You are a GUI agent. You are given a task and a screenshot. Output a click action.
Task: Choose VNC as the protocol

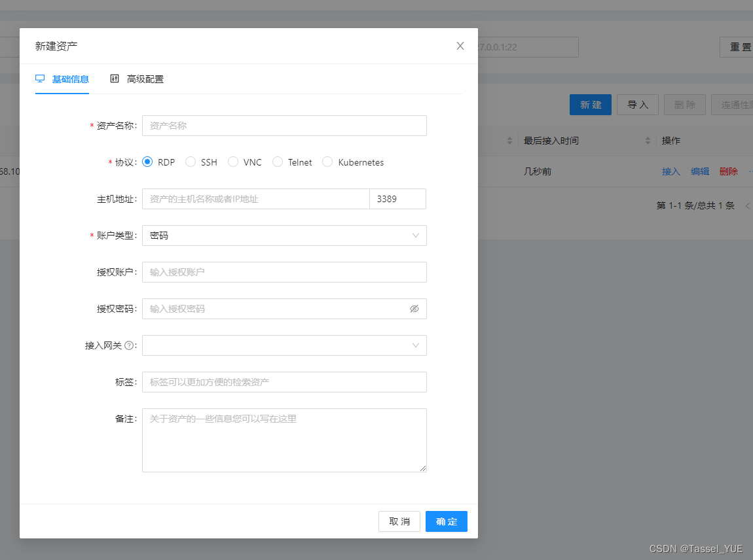(x=233, y=162)
